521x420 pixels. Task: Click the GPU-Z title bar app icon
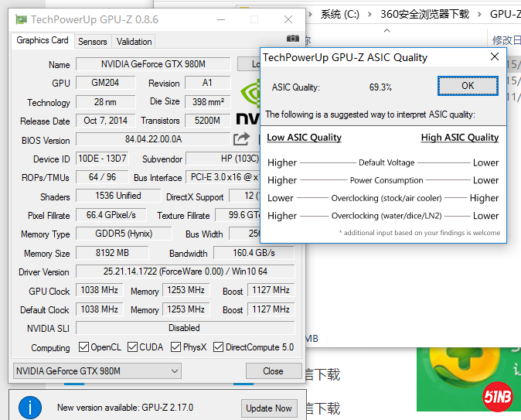click(22, 19)
